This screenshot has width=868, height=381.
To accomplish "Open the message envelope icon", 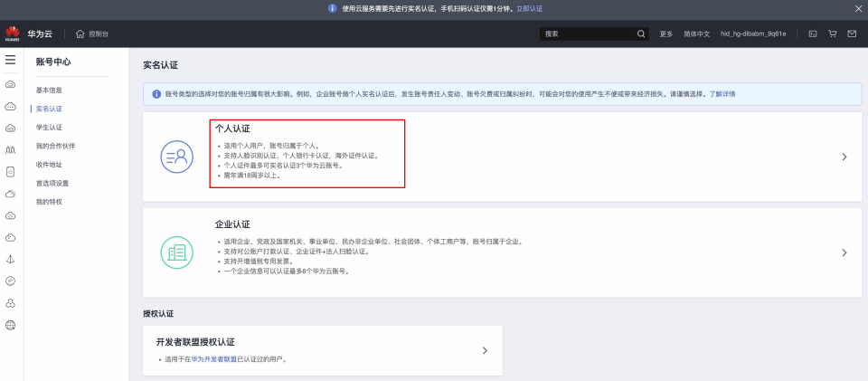I will click(852, 33).
